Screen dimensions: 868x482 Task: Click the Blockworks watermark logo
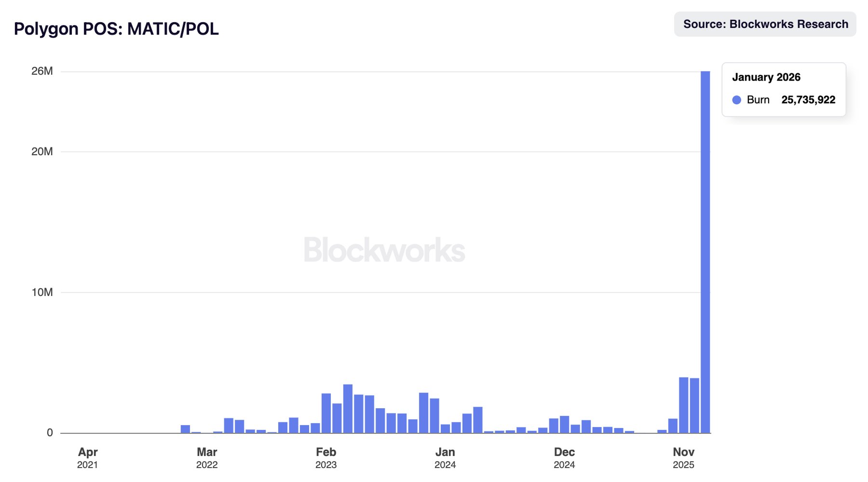point(384,250)
